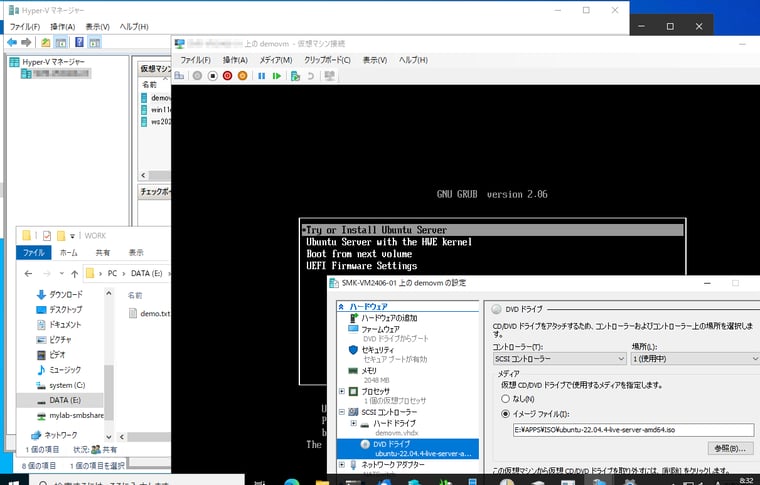Click the orange Save state toolbar icon
This screenshot has width=760, height=485.
(x=242, y=76)
